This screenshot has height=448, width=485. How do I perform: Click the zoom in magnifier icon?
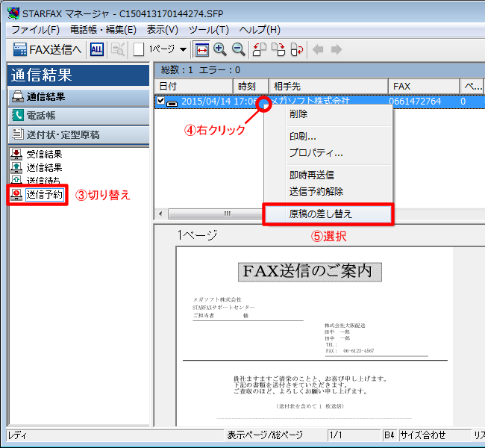(220, 49)
